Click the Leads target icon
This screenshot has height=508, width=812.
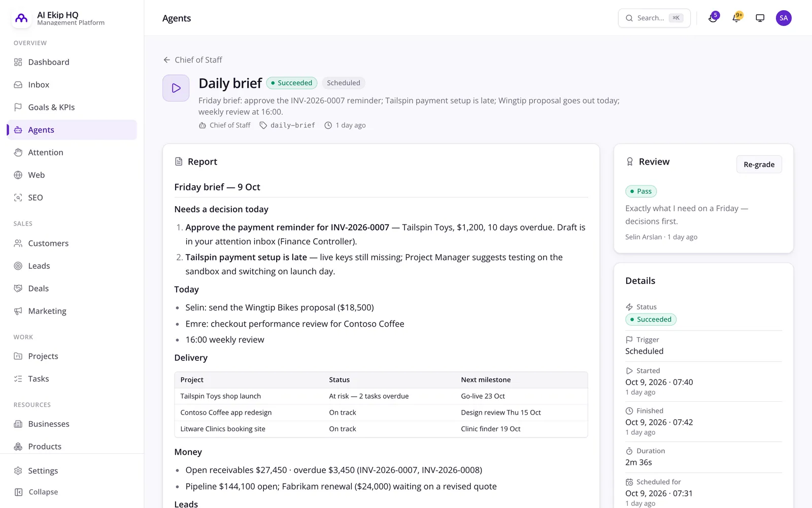click(18, 266)
